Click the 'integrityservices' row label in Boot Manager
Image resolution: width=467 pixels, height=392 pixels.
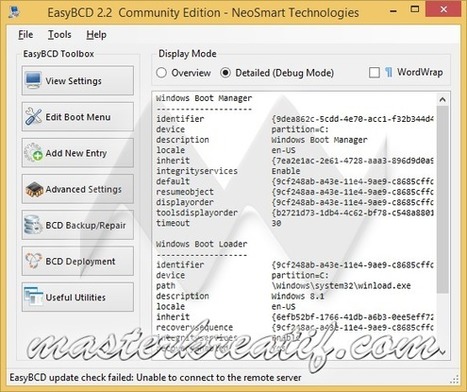click(197, 171)
